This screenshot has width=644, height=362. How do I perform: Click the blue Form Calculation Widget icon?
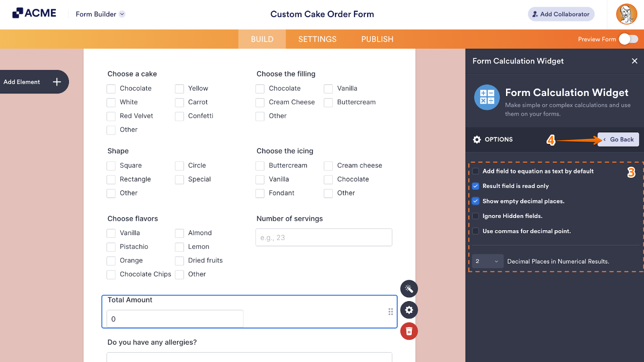487,97
